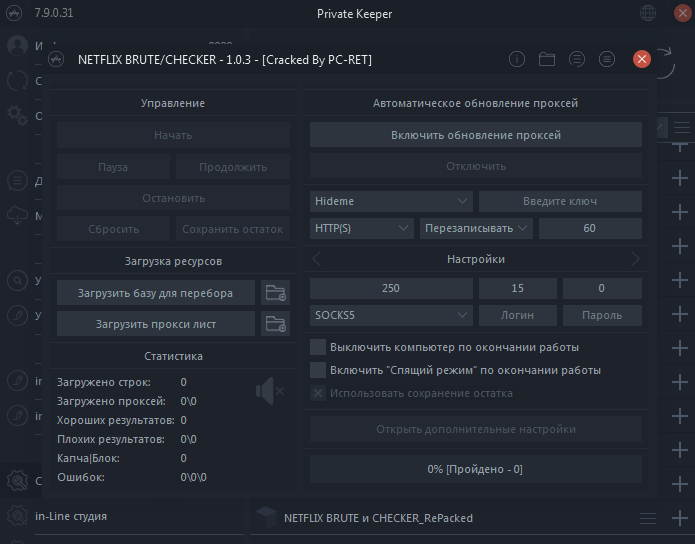Click the Сохранить остаток button
This screenshot has height=544, width=695.
[x=233, y=229]
